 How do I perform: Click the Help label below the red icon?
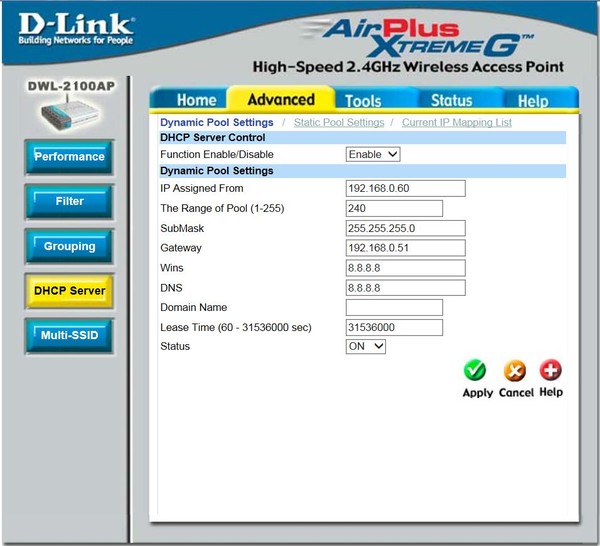(x=551, y=392)
